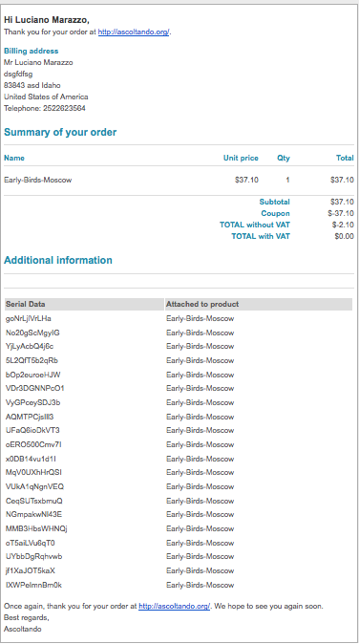This screenshot has height=644, width=359.
Task: Click the Subtotal label
Action: point(274,202)
